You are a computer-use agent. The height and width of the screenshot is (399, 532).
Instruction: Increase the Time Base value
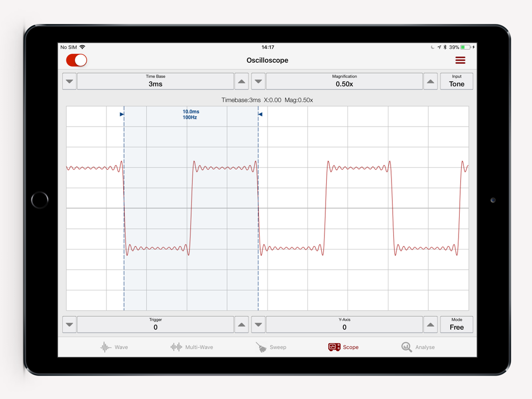coord(242,81)
